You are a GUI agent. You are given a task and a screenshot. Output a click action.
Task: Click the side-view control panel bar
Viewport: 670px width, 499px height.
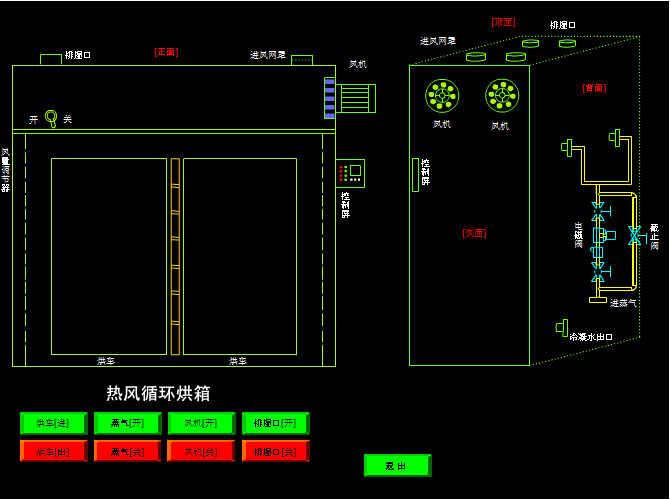tap(415, 174)
